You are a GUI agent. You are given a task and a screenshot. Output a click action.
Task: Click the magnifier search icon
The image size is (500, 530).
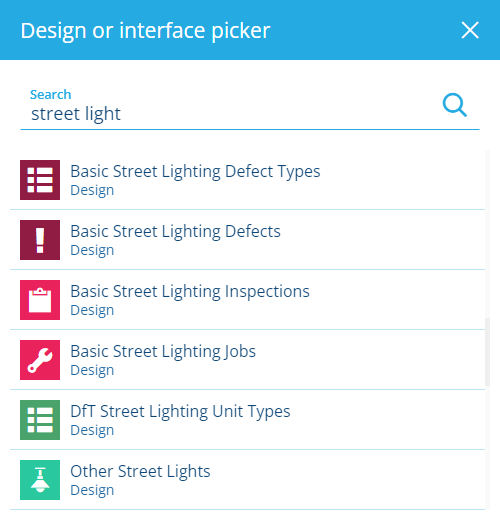(x=455, y=105)
